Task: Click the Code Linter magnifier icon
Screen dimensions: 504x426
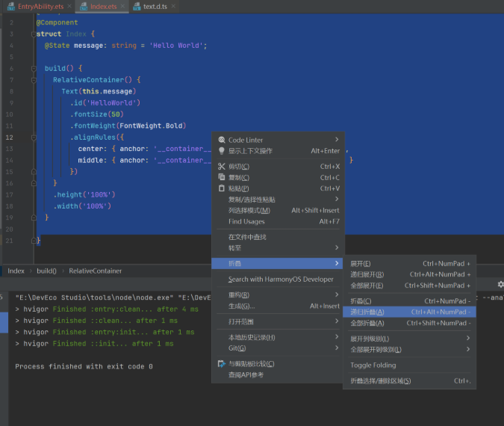Action: tap(222, 140)
